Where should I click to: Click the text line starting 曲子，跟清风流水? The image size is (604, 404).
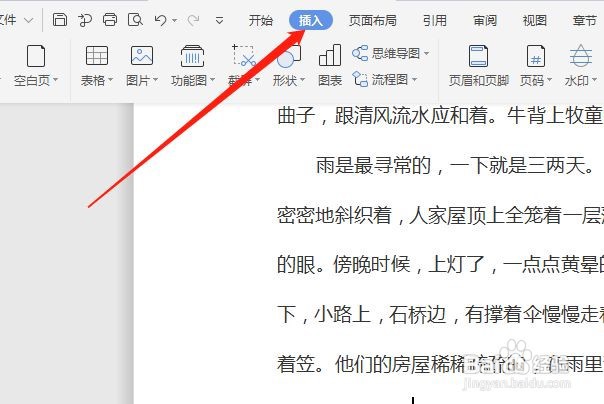(x=440, y=115)
